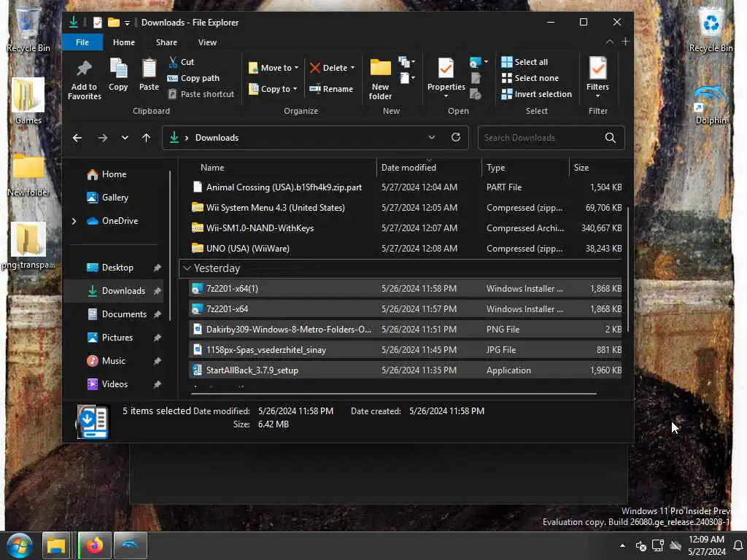This screenshot has height=560, width=747.
Task: Click the Paste clipboard icon
Action: 149,69
